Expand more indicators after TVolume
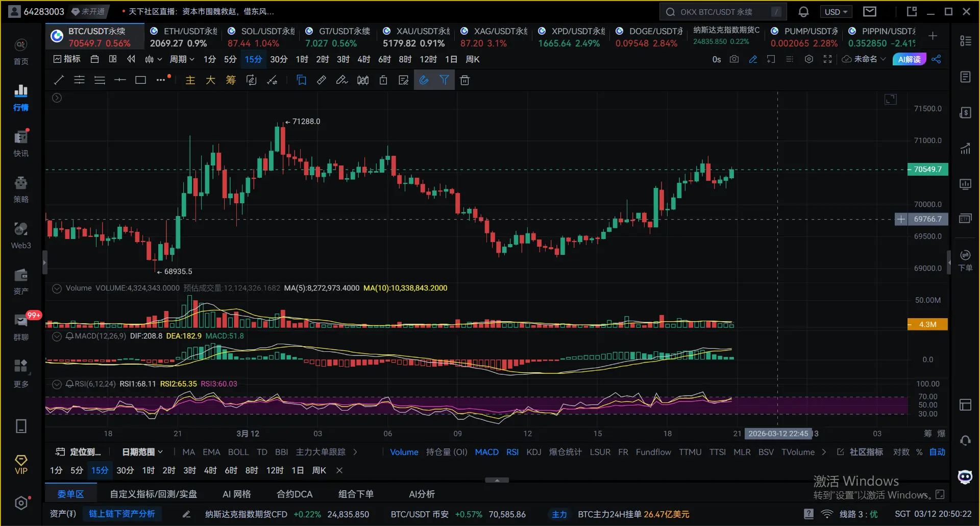This screenshot has width=980, height=526. click(x=824, y=452)
